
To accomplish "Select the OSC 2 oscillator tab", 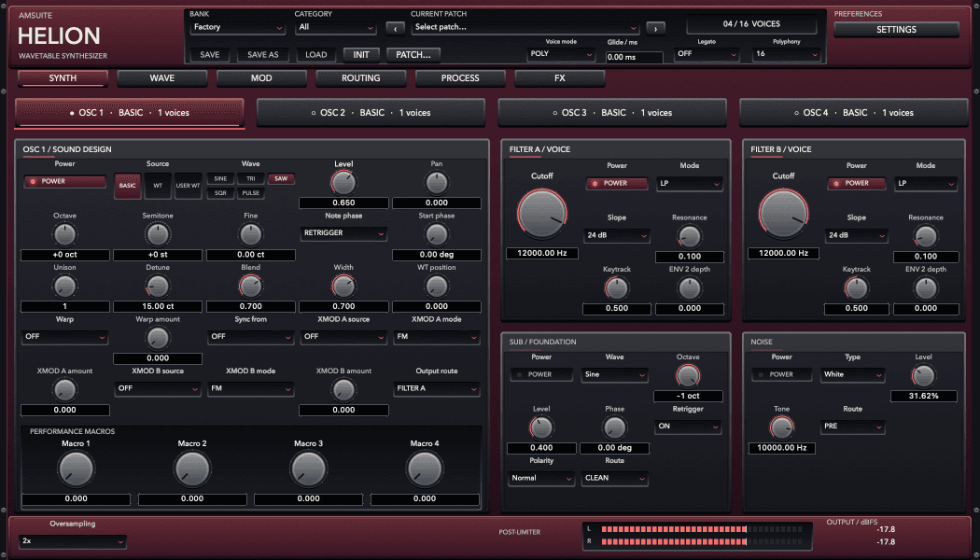I will [x=371, y=113].
